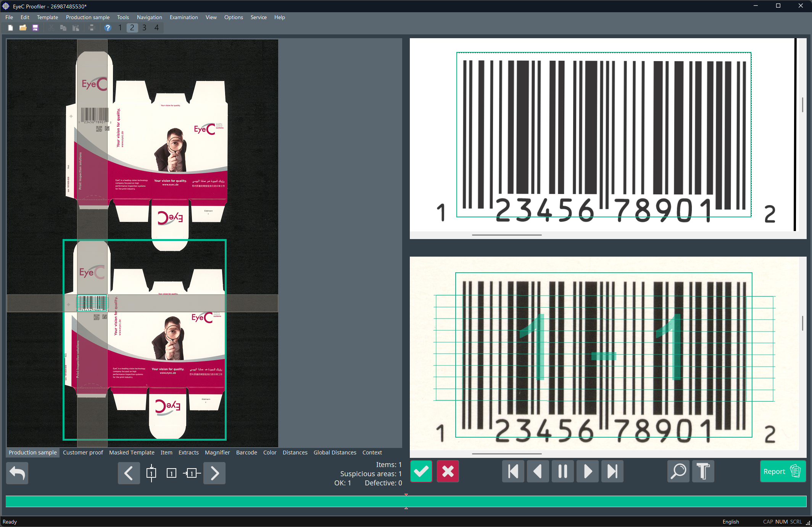Click the lower barcode view horizontal scrollbar
This screenshot has width=812, height=527.
pos(507,454)
